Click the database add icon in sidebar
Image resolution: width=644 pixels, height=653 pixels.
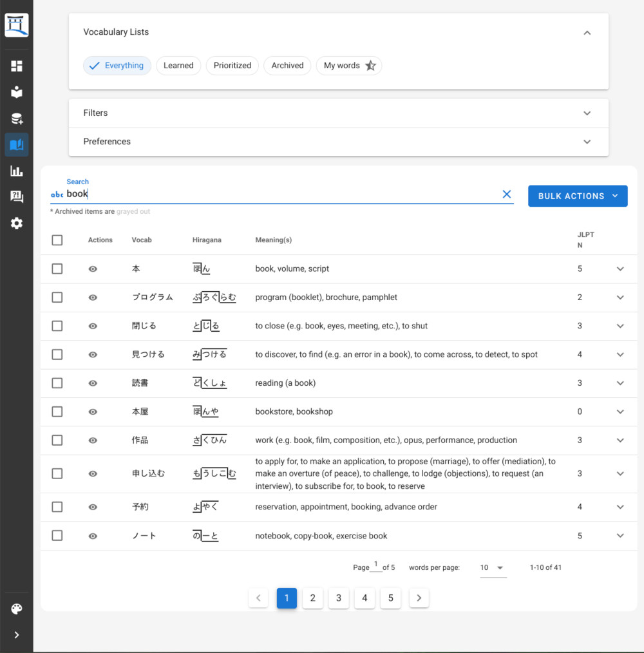pyautogui.click(x=16, y=118)
